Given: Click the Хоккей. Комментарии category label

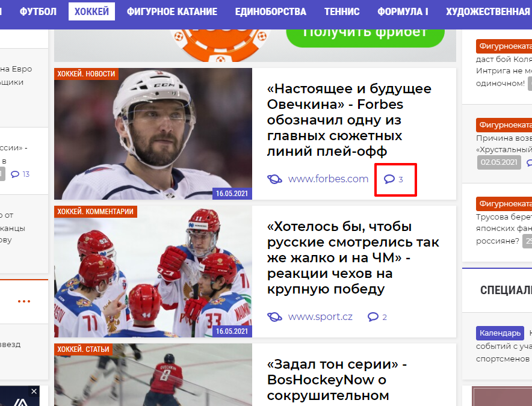Looking at the screenshot, I should pos(95,211).
